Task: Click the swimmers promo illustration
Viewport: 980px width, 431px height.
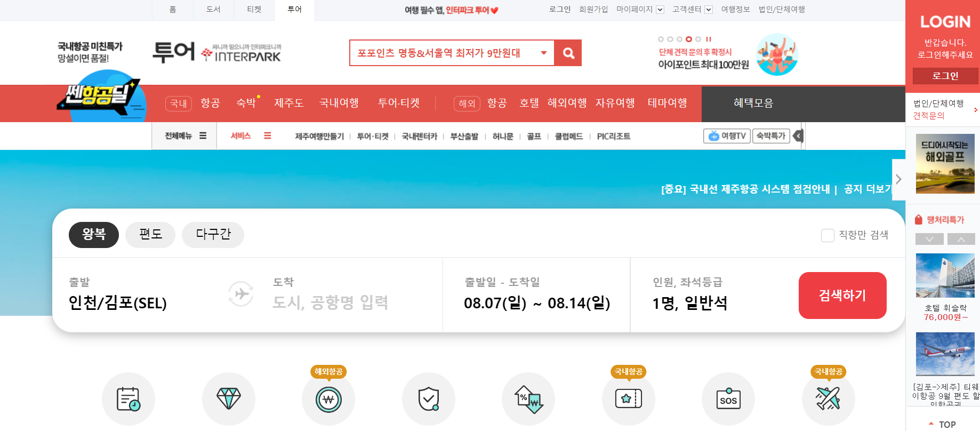Action: [x=777, y=54]
